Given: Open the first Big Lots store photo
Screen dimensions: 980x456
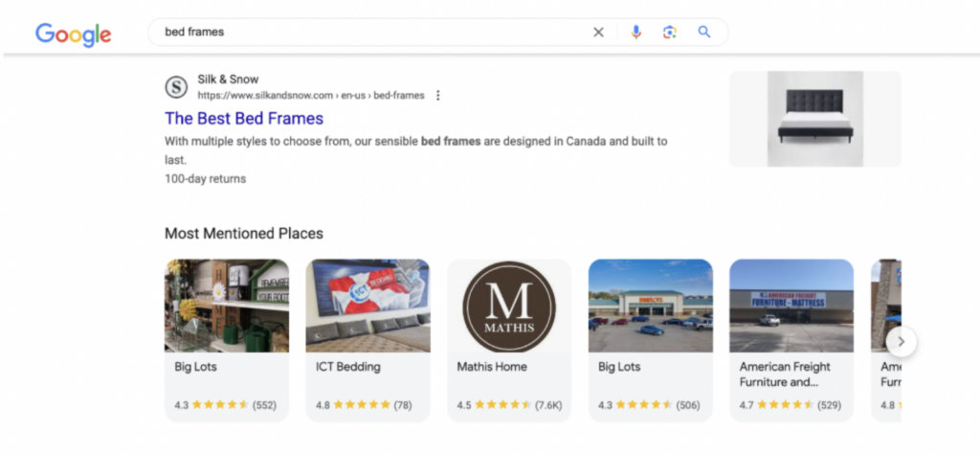Looking at the screenshot, I should click(x=227, y=306).
